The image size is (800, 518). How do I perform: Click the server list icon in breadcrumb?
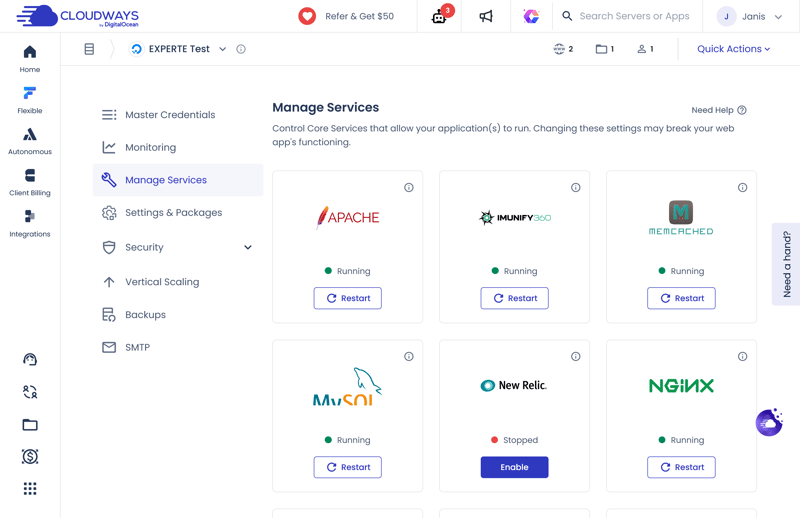click(x=89, y=49)
